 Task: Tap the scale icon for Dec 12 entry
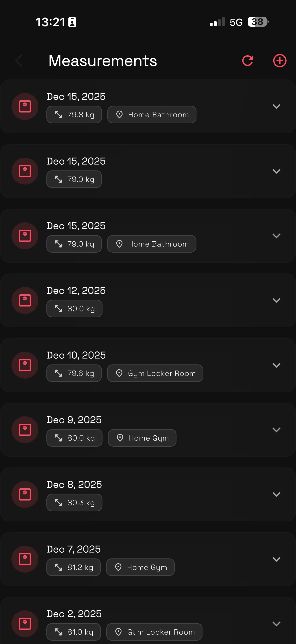point(25,300)
